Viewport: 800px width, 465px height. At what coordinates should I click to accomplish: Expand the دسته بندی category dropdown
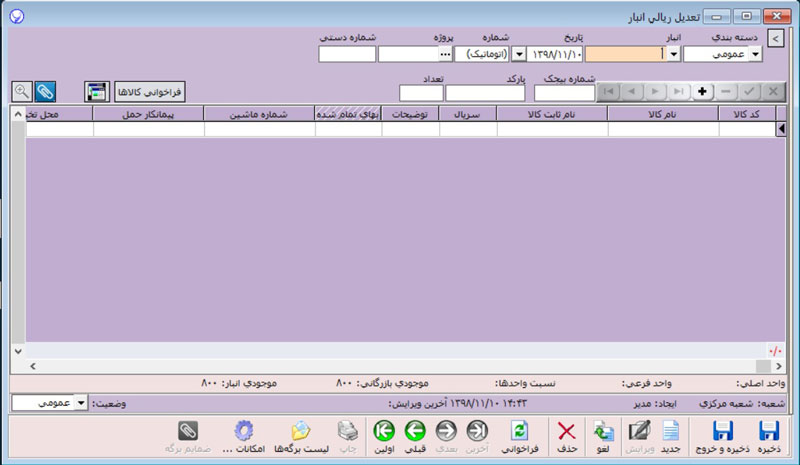click(x=755, y=55)
